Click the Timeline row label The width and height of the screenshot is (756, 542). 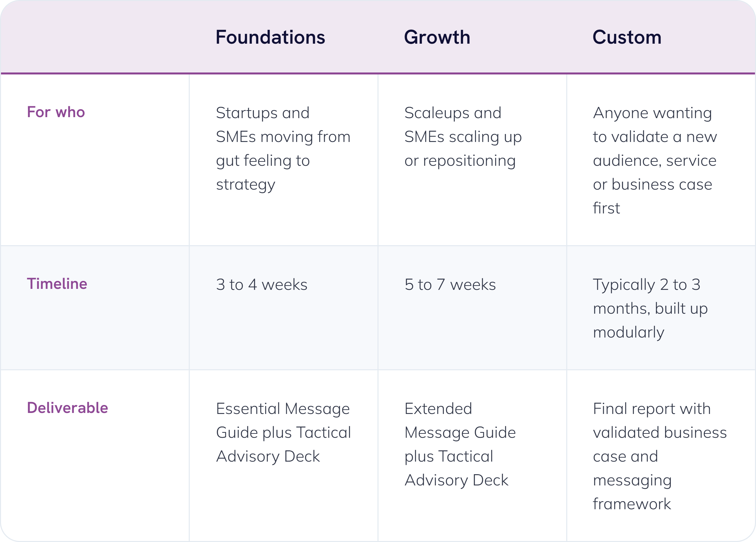(x=57, y=284)
